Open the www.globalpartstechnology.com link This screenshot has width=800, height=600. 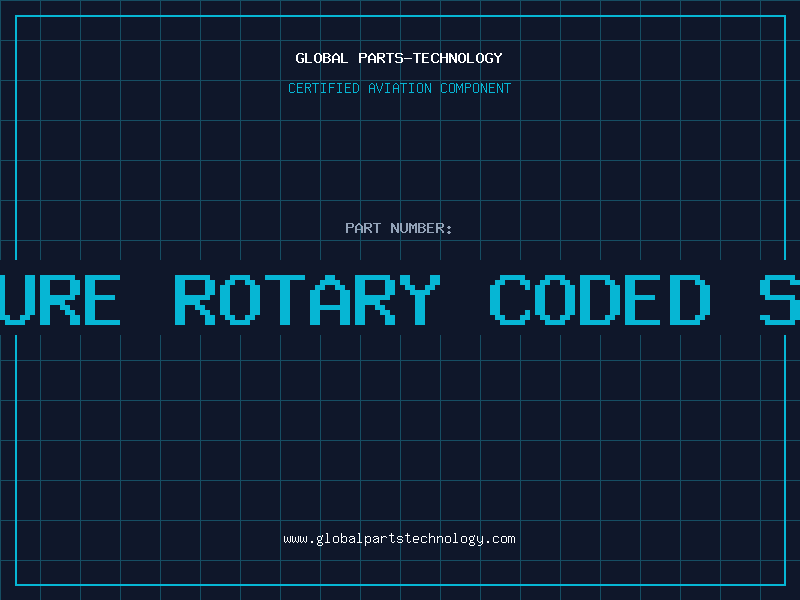pyautogui.click(x=399, y=539)
